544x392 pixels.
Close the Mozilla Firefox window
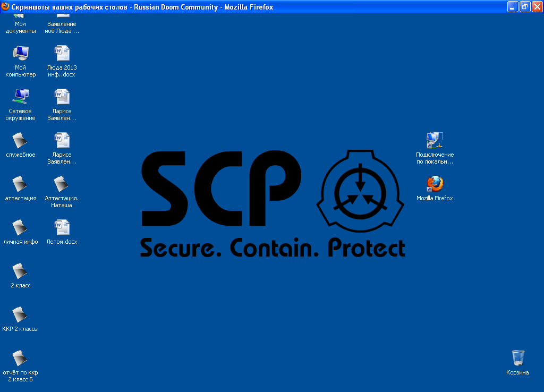tap(537, 6)
